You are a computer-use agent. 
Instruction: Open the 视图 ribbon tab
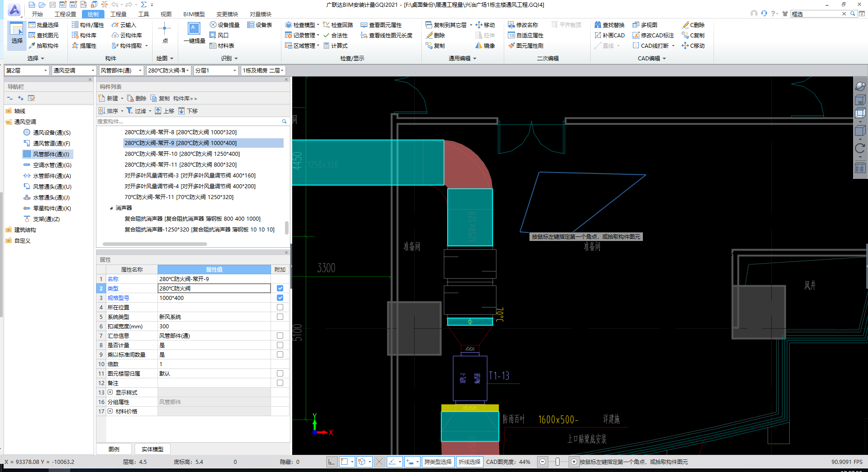(x=166, y=14)
